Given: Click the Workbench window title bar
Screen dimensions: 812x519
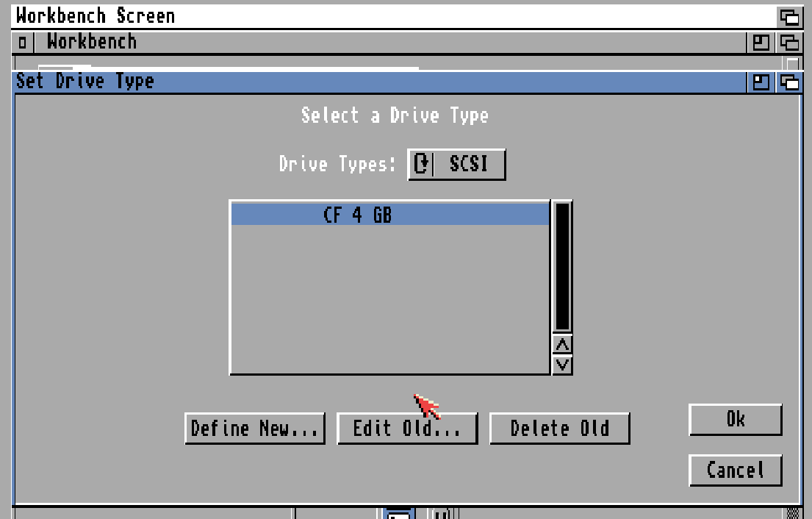Looking at the screenshot, I should pyautogui.click(x=294, y=42).
